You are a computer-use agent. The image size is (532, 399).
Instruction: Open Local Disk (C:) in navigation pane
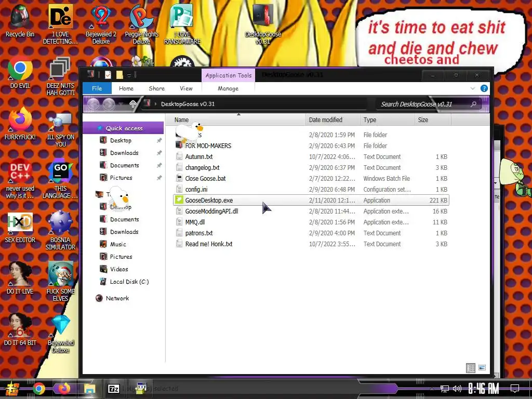point(129,282)
